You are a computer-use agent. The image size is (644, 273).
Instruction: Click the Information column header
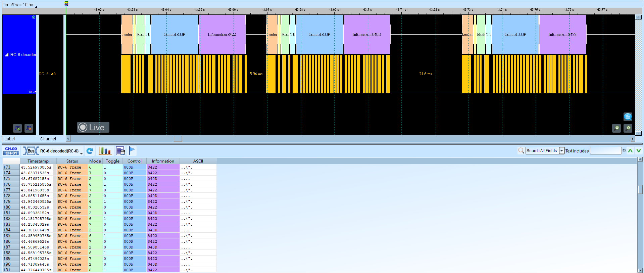point(163,161)
